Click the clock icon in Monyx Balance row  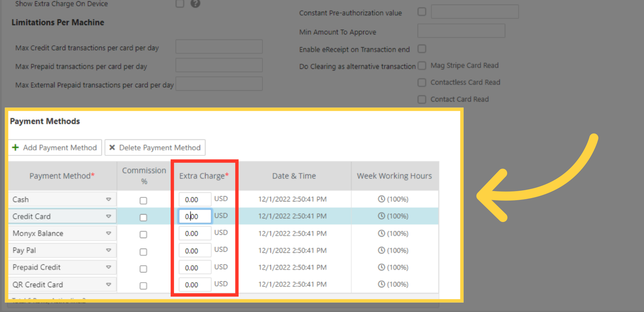tap(381, 233)
